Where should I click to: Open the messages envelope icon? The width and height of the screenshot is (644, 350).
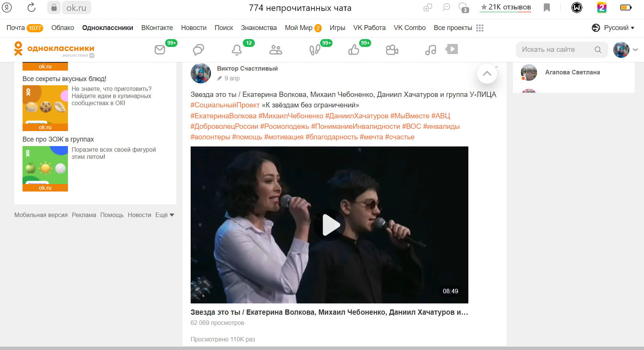click(x=160, y=50)
